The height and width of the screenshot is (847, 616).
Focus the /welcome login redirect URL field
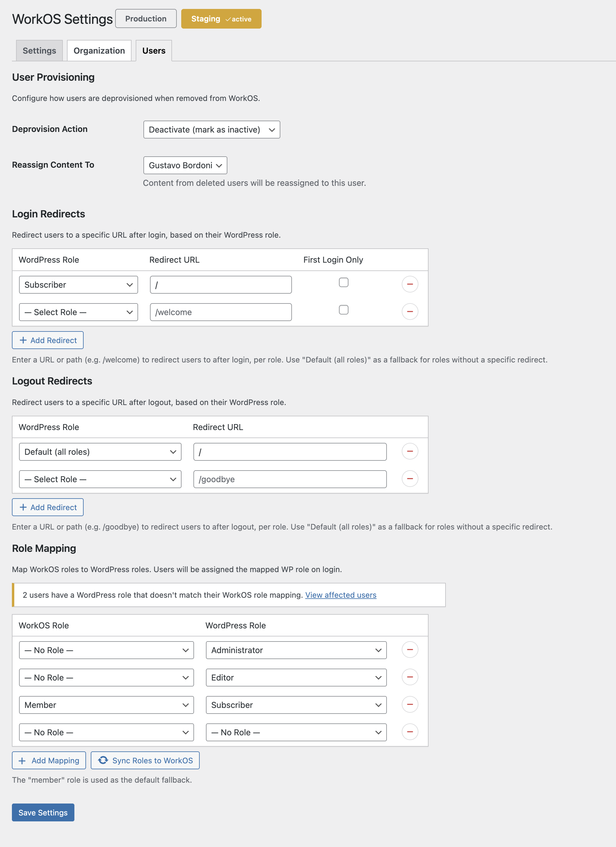tap(221, 312)
